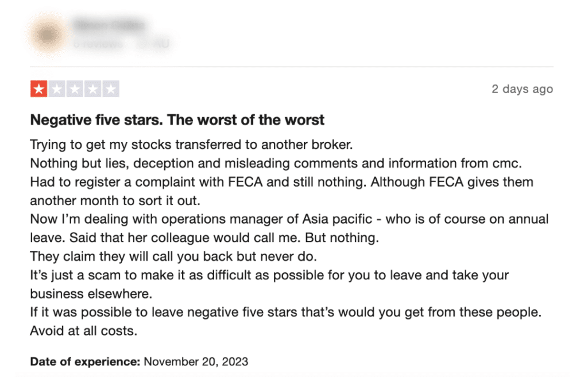Click the line starting 'Nothing but lies, deception'

pyautogui.click(x=276, y=163)
